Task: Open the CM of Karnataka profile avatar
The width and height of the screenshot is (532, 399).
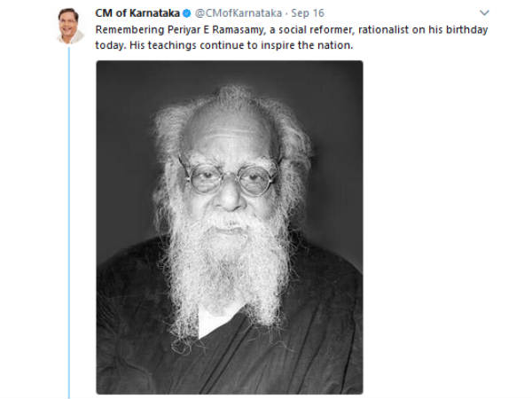Action: point(70,26)
